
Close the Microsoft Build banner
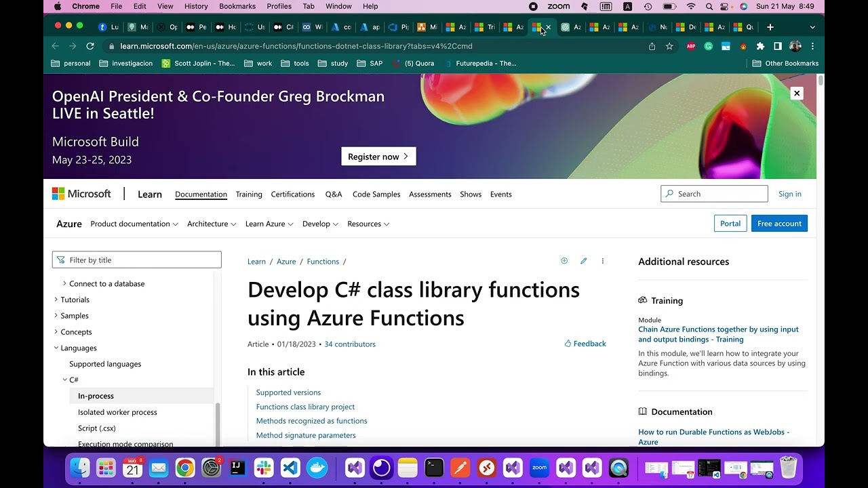[797, 93]
